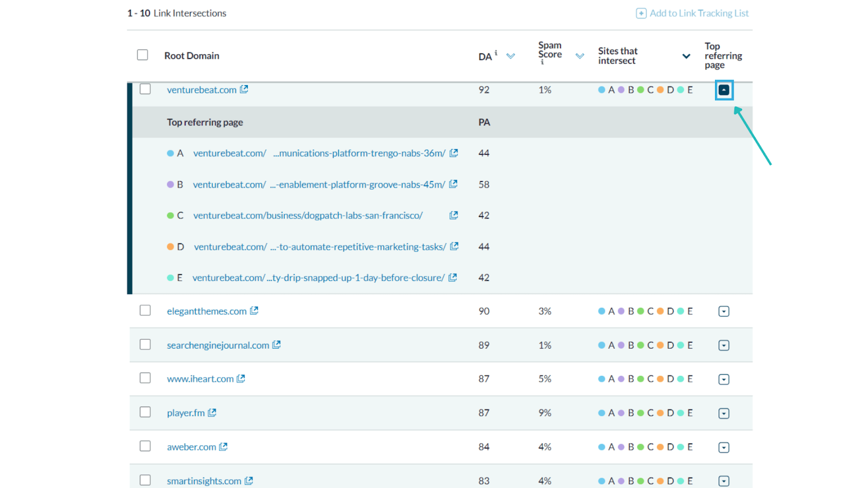Image resolution: width=868 pixels, height=488 pixels.
Task: Open site E 1-day-before-closure page link
Action: click(x=318, y=278)
